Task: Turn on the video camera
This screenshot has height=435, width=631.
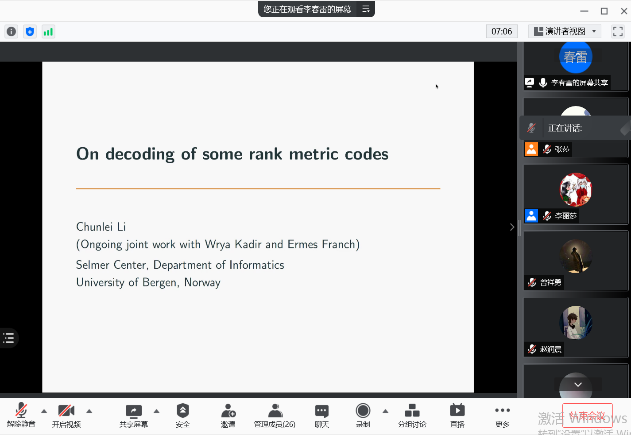Action: (x=66, y=414)
